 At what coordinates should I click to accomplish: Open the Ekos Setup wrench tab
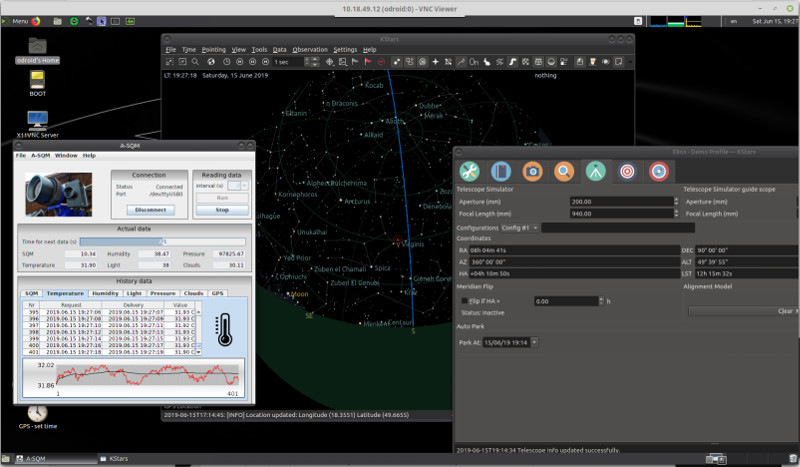pyautogui.click(x=469, y=171)
